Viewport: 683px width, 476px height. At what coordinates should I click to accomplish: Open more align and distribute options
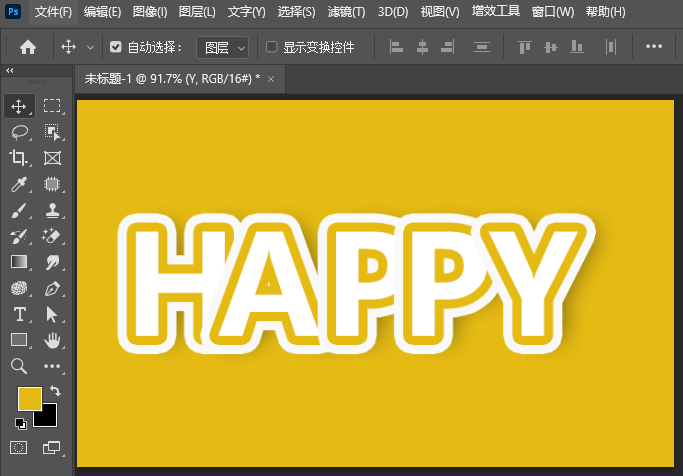(654, 46)
